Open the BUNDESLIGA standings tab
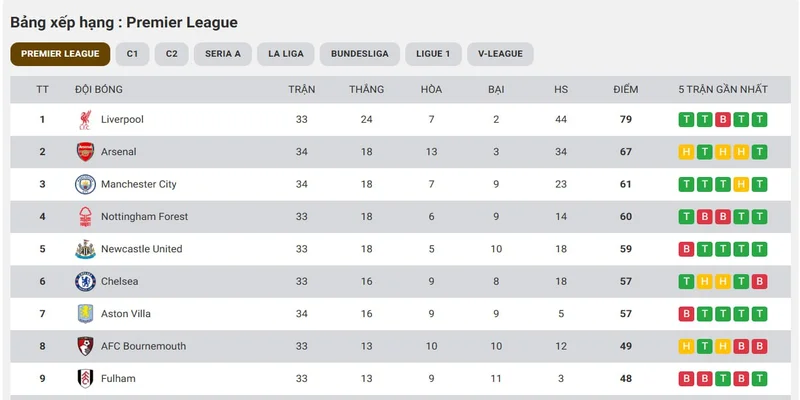 360,54
